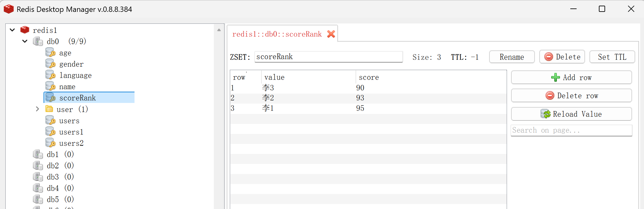
Task: Click the ZSET key name field
Action: (329, 57)
